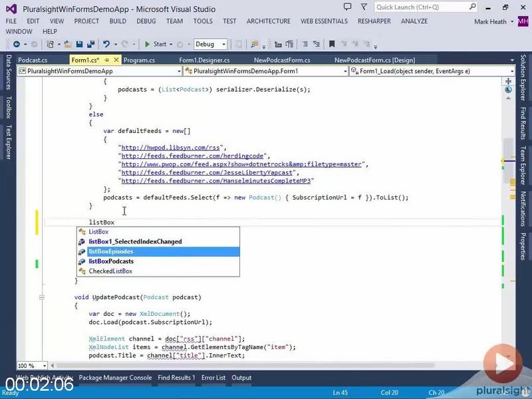
Task: Select listBoxEpisodes in the IntelliSense list
Action: point(158,251)
